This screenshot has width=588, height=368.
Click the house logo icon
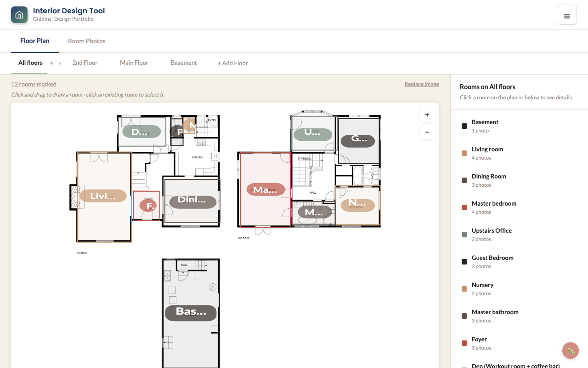pyautogui.click(x=19, y=15)
